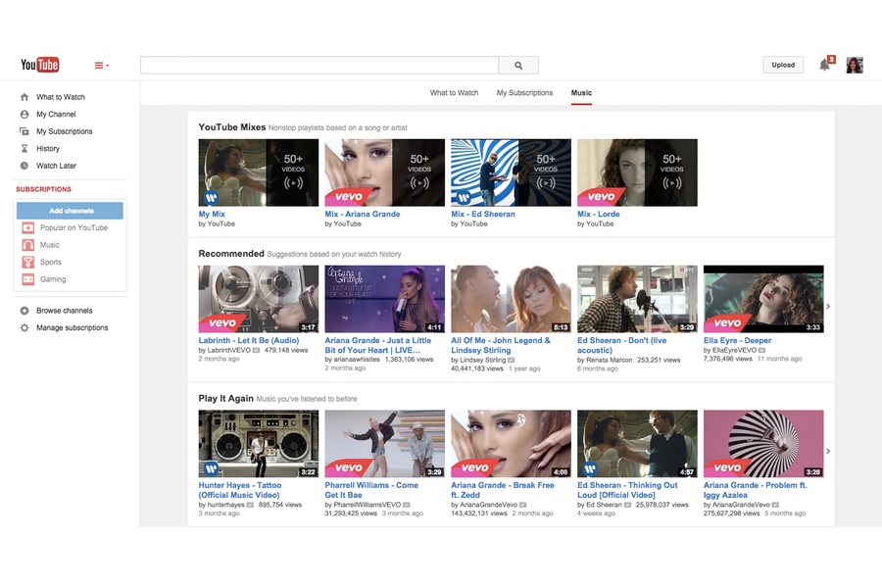Click the My Subscriptions sidebar icon
The width and height of the screenshot is (882, 588).
(x=24, y=131)
